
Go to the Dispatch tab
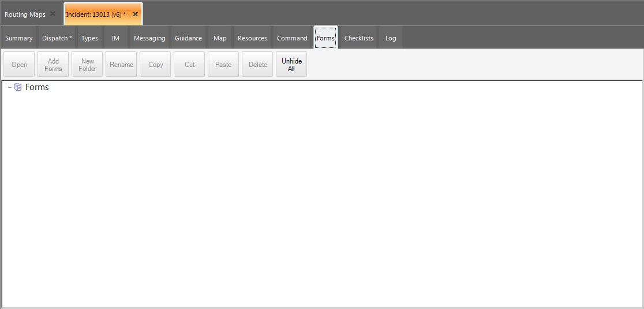[x=57, y=38]
